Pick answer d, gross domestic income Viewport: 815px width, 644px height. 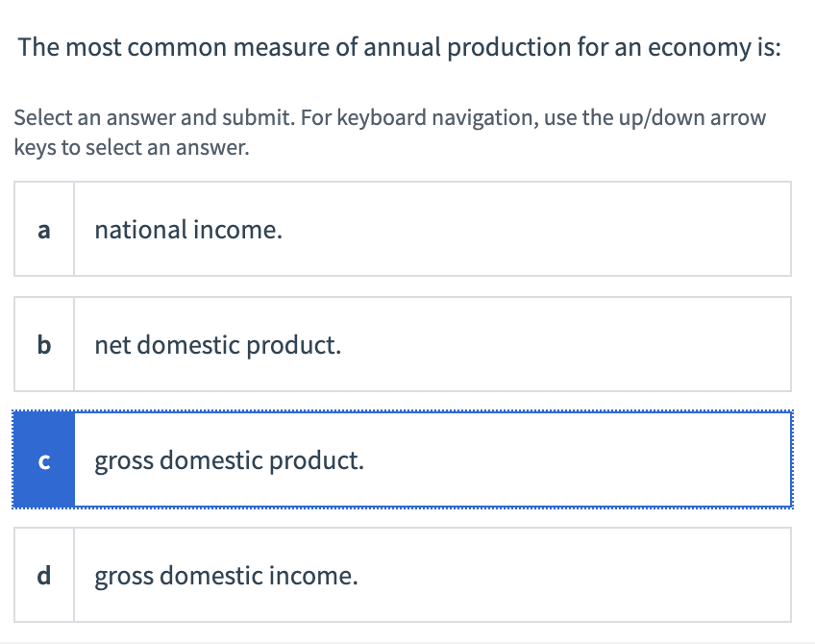click(x=404, y=575)
